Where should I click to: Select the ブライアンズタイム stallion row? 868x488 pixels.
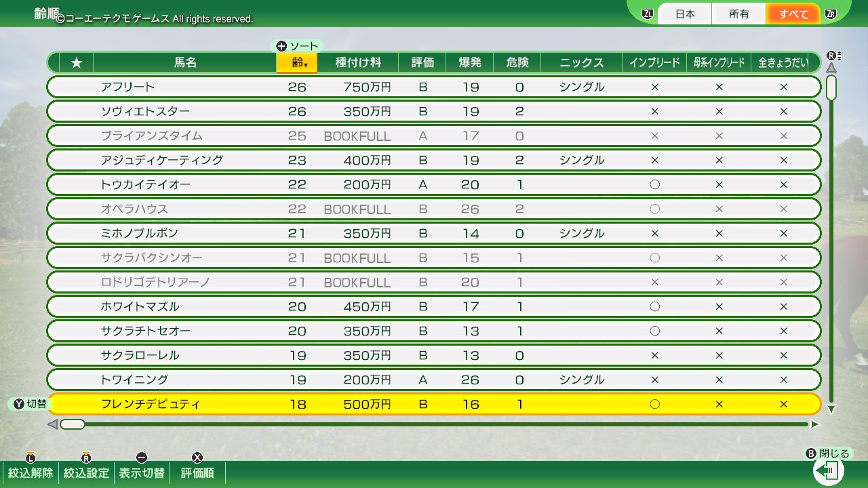(x=434, y=136)
